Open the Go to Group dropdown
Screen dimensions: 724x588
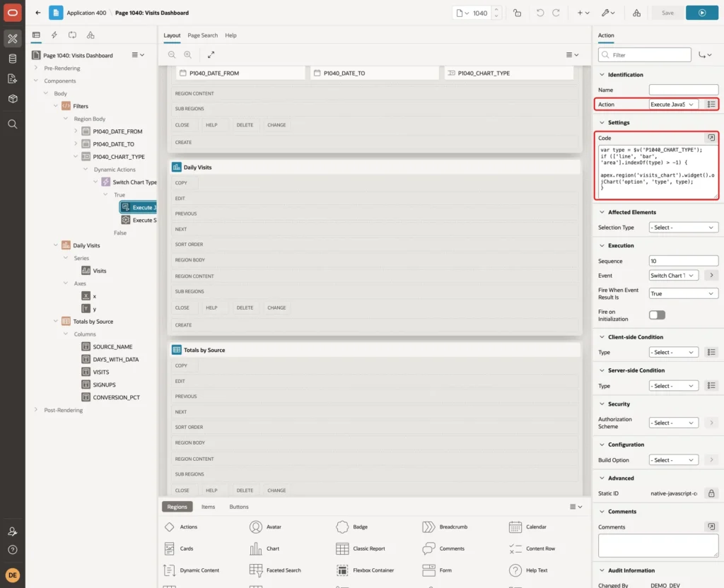coord(705,55)
